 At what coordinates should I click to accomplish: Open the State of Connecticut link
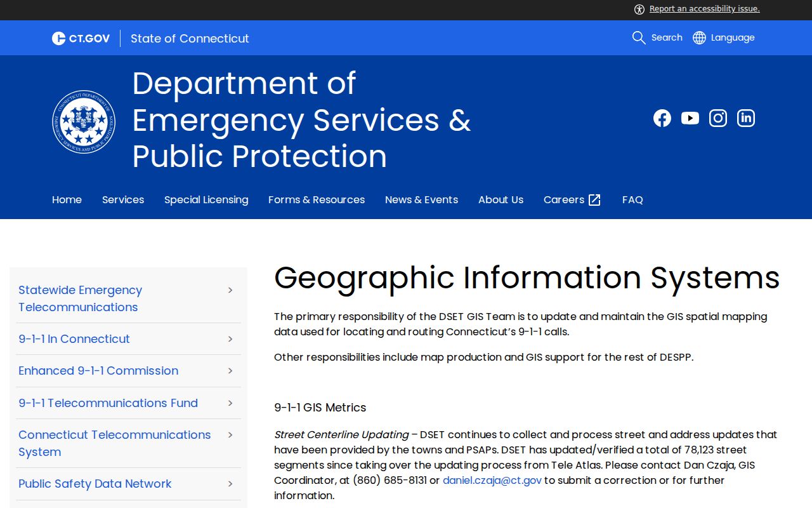click(x=190, y=39)
